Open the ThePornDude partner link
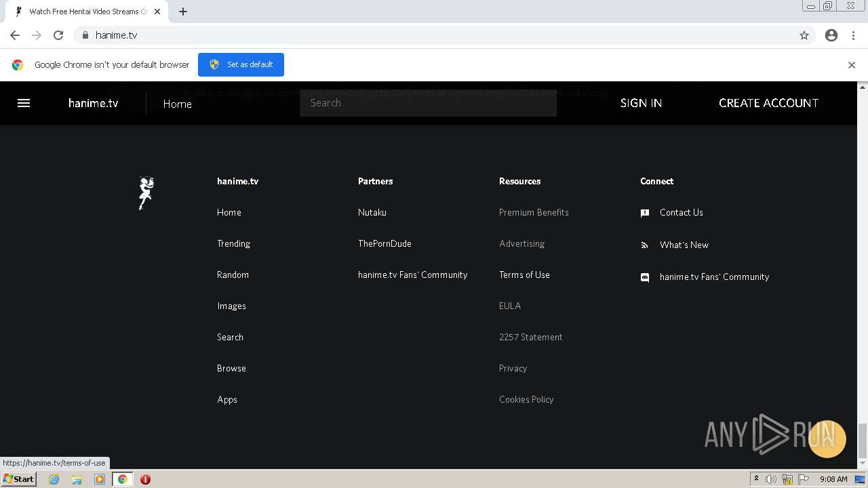 384,243
